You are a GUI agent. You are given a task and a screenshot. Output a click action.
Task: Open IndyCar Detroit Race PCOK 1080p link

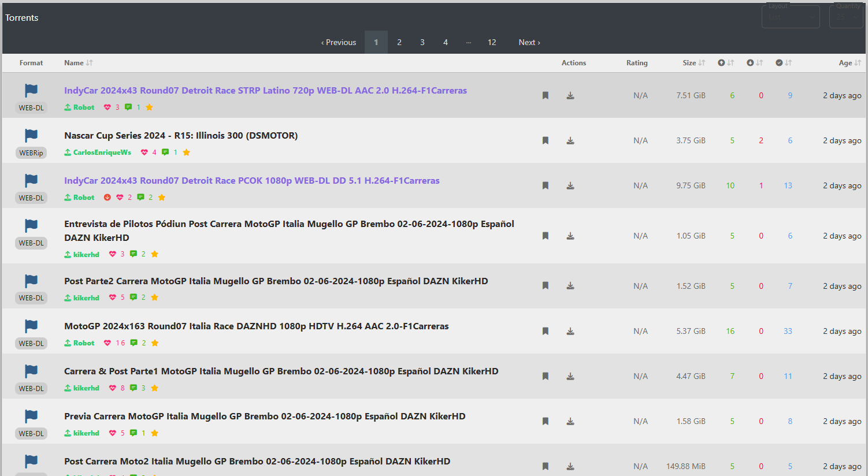252,181
